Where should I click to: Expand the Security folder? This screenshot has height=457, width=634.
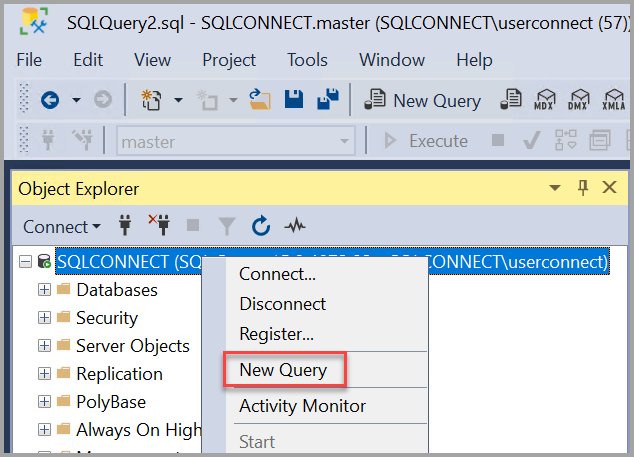pos(44,317)
